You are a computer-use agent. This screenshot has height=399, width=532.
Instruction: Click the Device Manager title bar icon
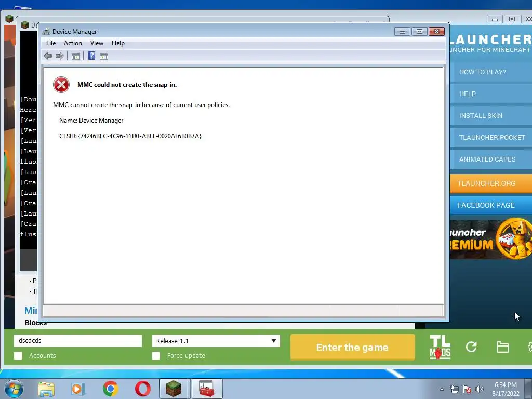click(x=46, y=32)
